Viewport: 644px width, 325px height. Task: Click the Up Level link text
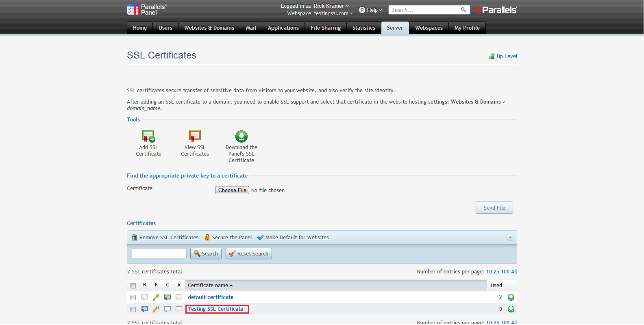pyautogui.click(x=507, y=56)
